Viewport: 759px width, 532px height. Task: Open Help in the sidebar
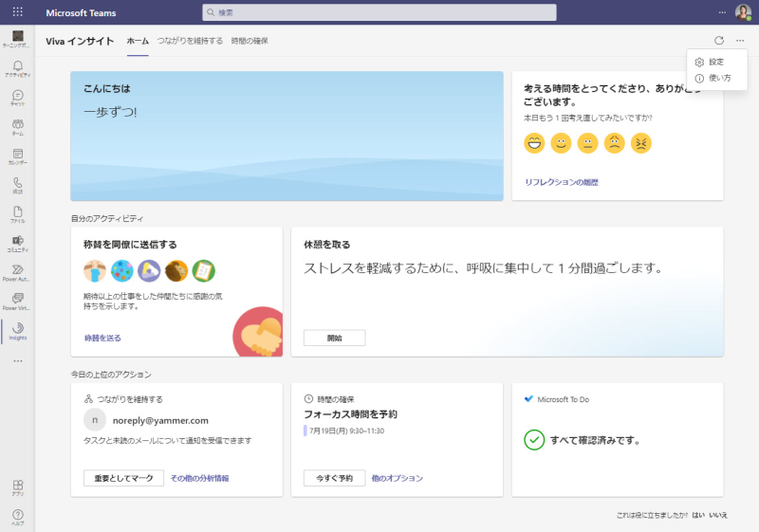tap(17, 517)
